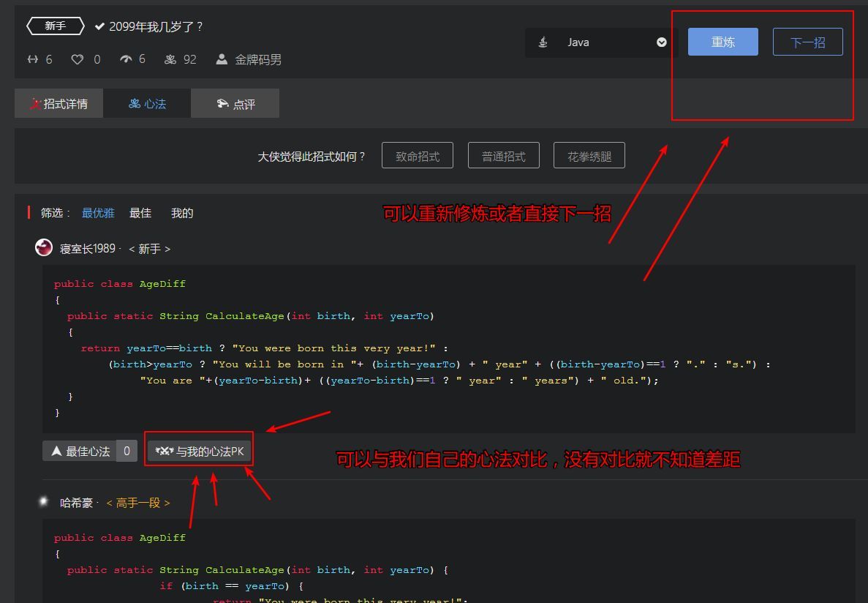Click the solutions count icon beside 92
Viewport: 868px width, 603px height.
click(170, 59)
